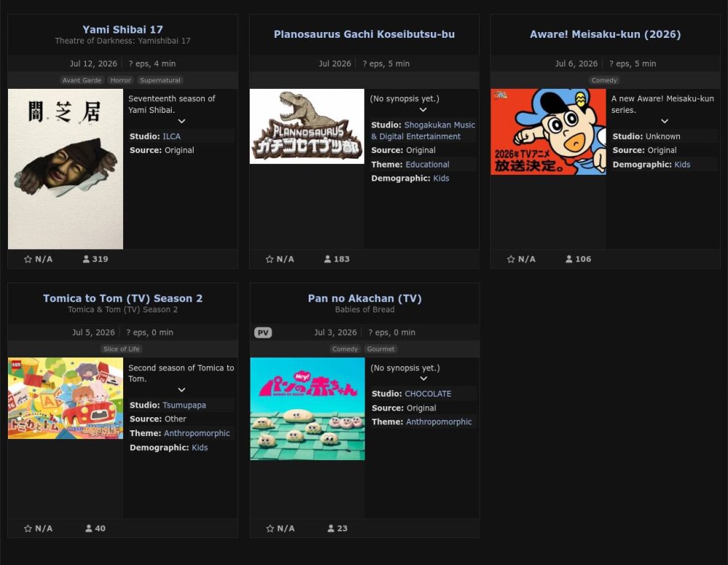
Task: Open the Kids demographic link on Planosaurus
Action: [x=441, y=178]
